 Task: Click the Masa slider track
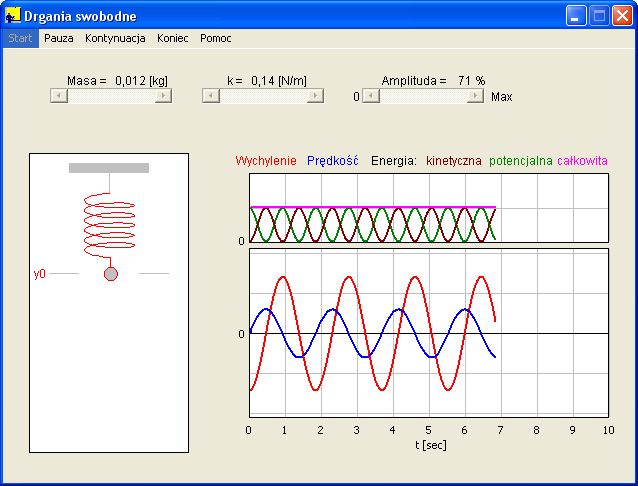(111, 96)
